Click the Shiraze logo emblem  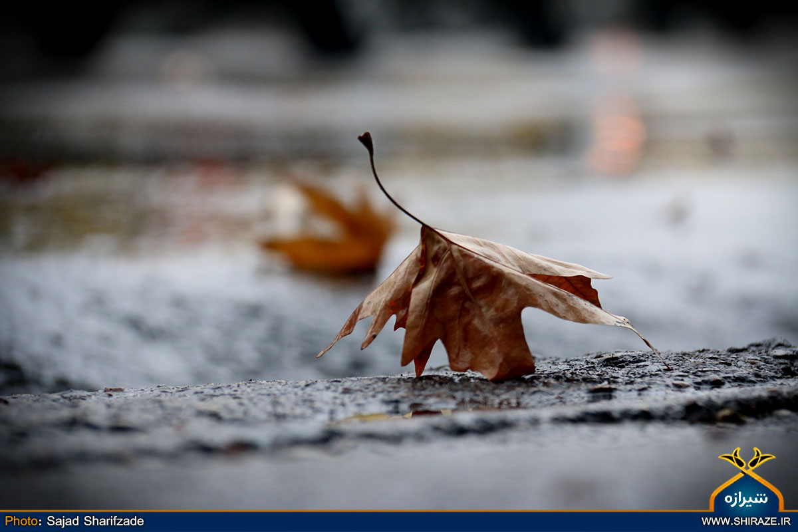pyautogui.click(x=747, y=479)
